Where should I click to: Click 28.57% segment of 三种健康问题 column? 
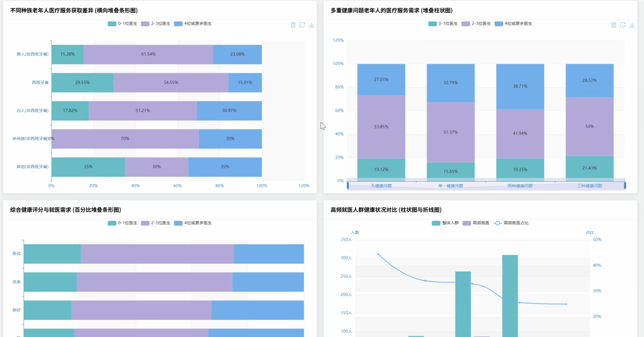point(590,81)
